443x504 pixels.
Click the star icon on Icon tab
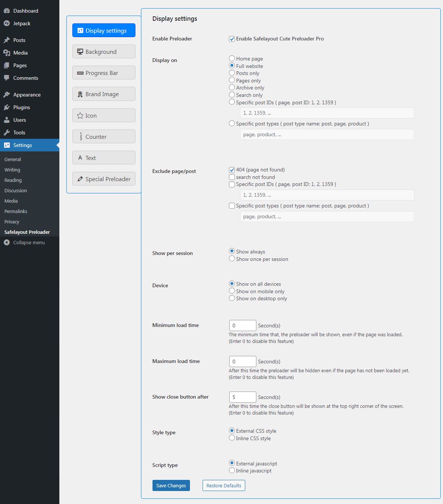click(80, 115)
